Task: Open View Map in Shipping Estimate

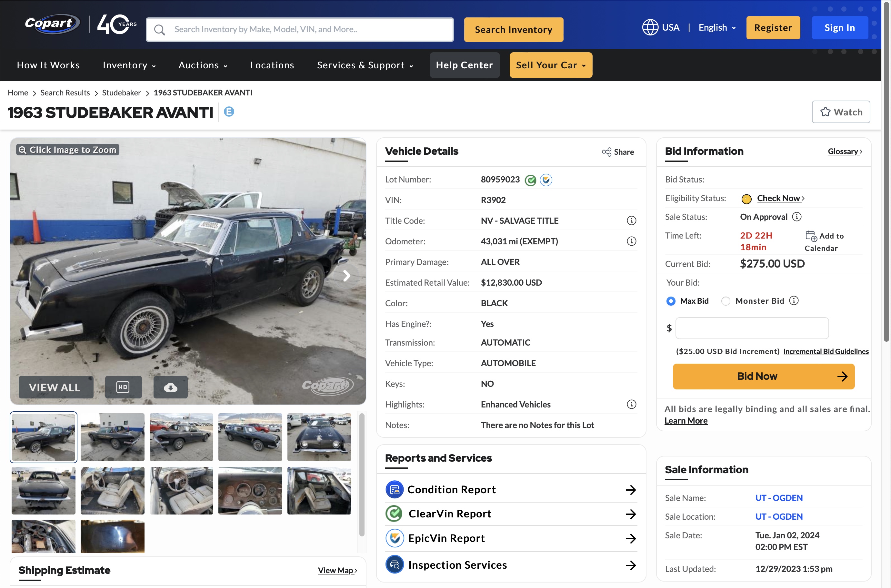Action: click(337, 570)
